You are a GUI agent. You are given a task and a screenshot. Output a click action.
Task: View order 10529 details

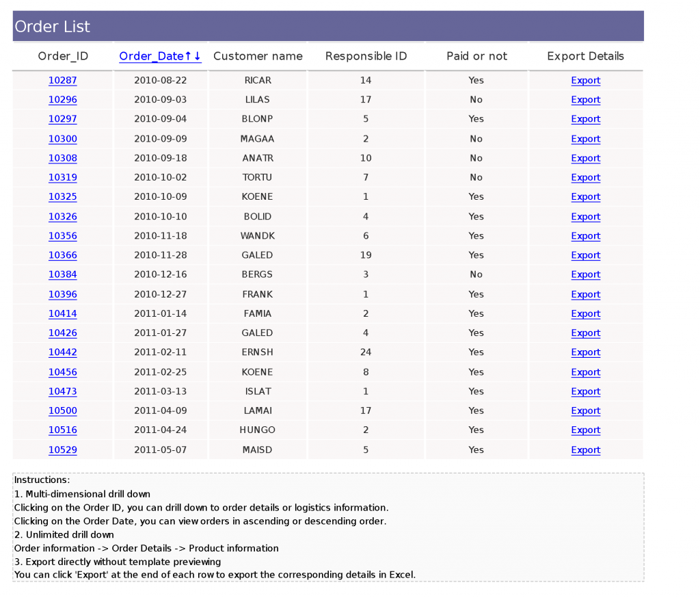pos(62,450)
